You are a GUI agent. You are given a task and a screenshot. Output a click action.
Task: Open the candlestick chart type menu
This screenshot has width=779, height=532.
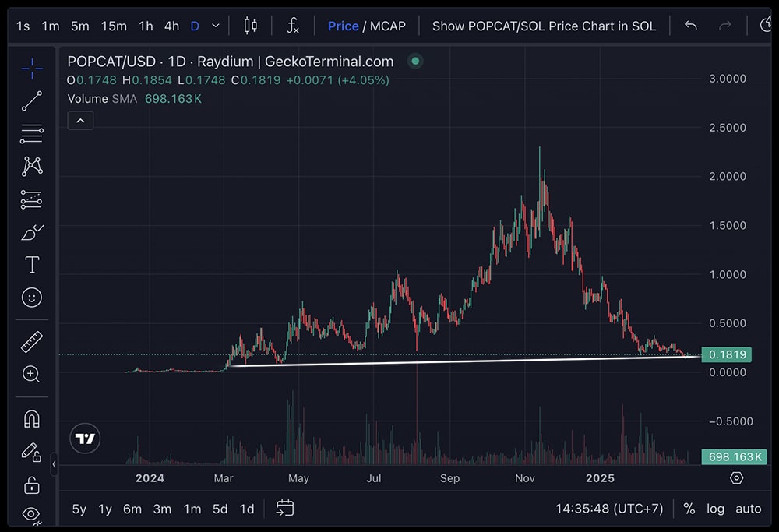250,26
